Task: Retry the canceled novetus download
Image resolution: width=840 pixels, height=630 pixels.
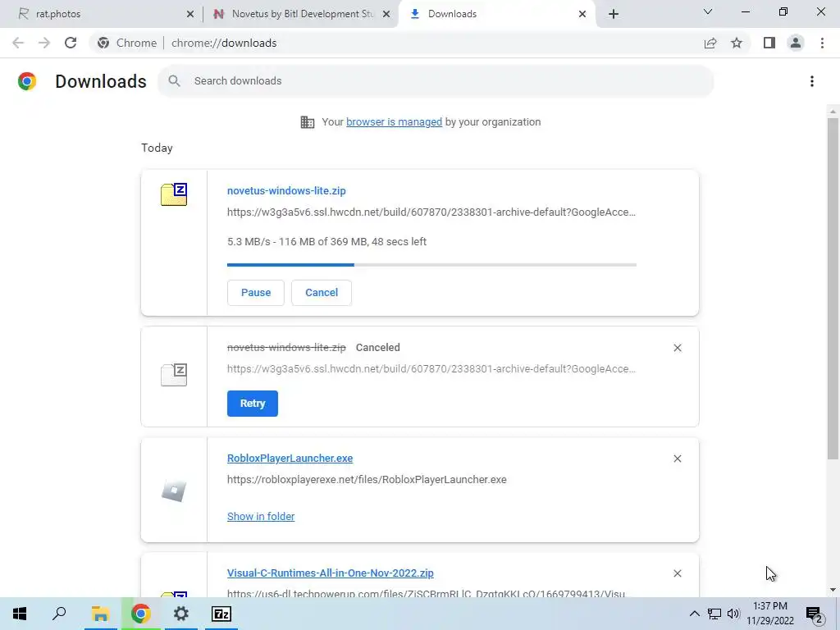Action: (x=253, y=404)
